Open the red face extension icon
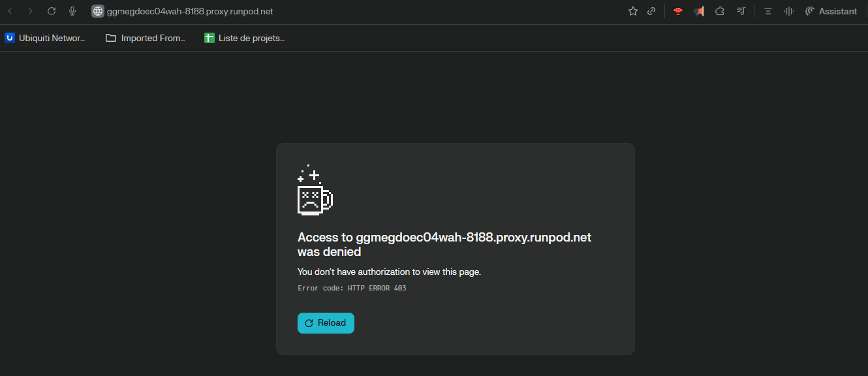 [x=678, y=11]
